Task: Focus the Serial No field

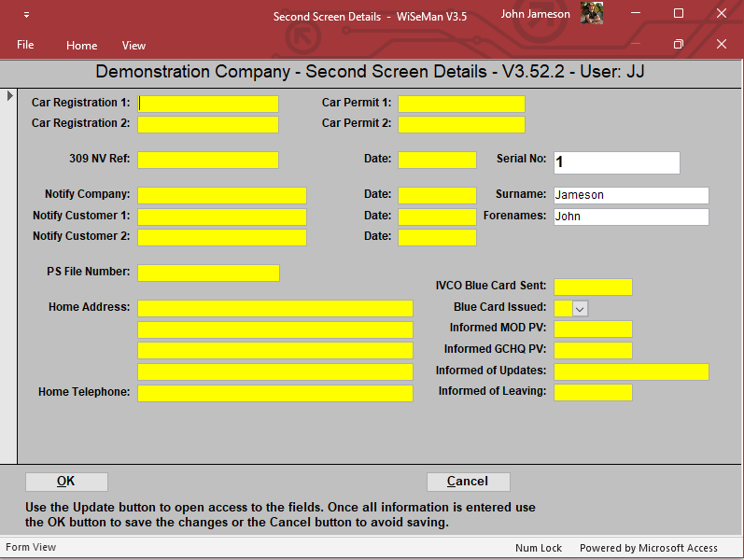Action: tap(616, 162)
